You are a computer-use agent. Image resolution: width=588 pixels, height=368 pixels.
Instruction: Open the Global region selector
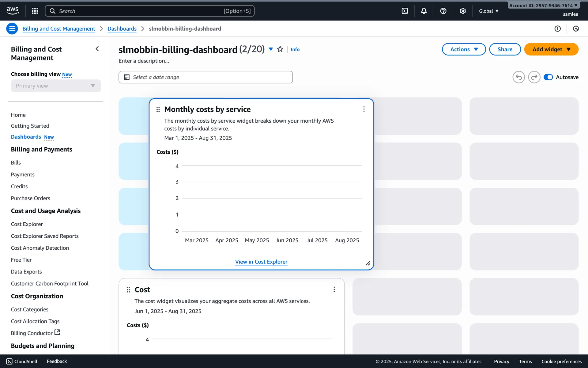coord(488,11)
